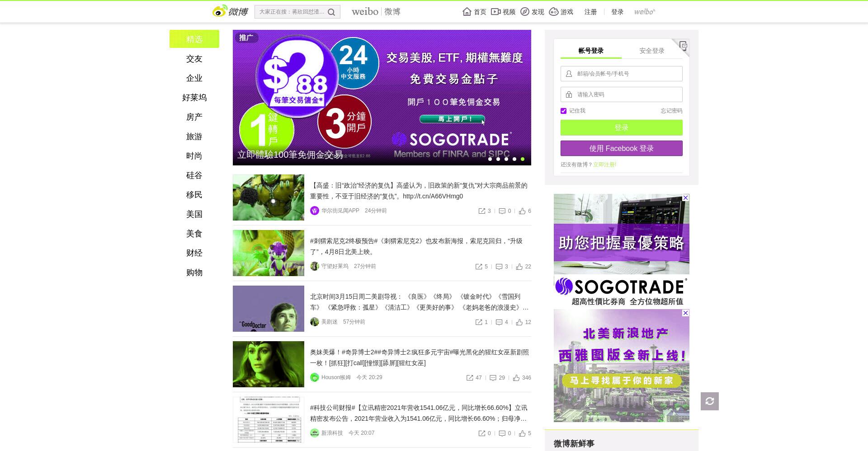Open the 立讯精密 table thumbnail

[x=269, y=420]
